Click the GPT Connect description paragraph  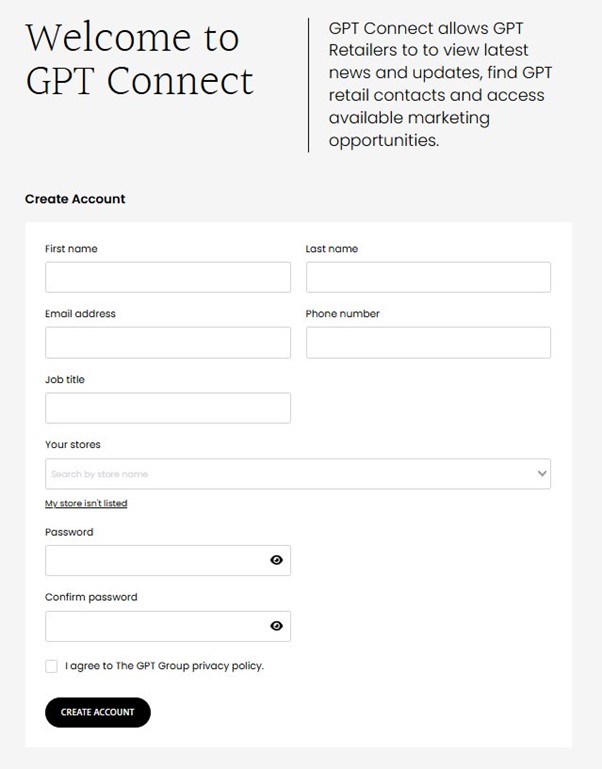440,84
